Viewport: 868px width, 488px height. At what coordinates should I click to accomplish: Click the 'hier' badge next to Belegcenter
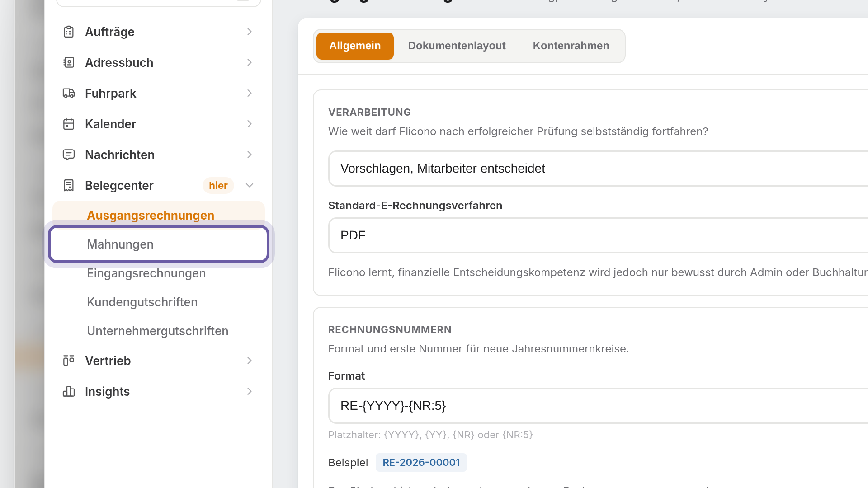pos(218,185)
